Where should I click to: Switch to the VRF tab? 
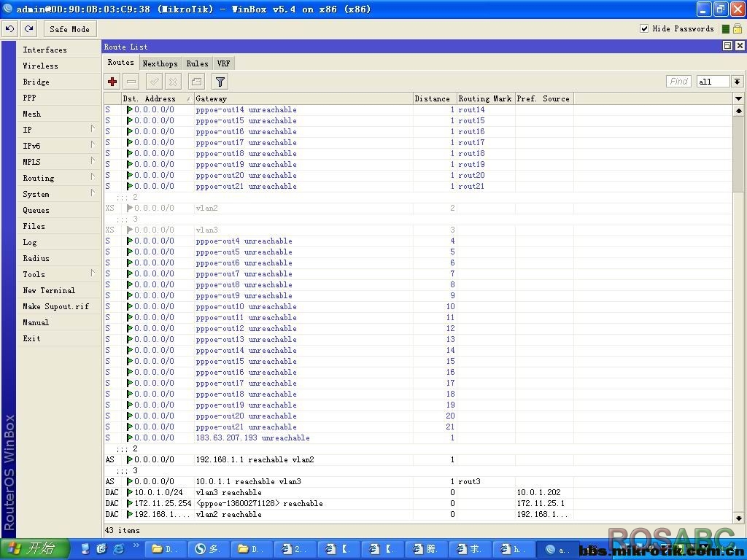click(223, 63)
